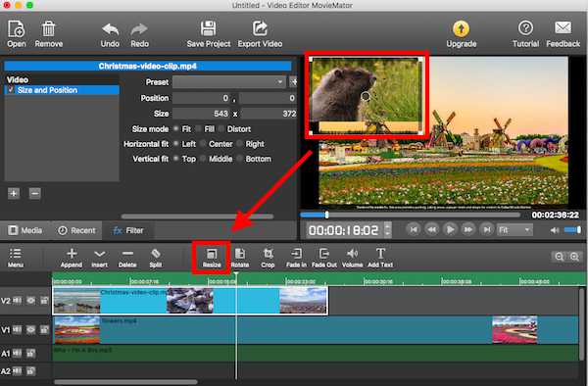The image size is (588, 386).
Task: Adjust the player volume slider
Action: pyautogui.click(x=572, y=229)
